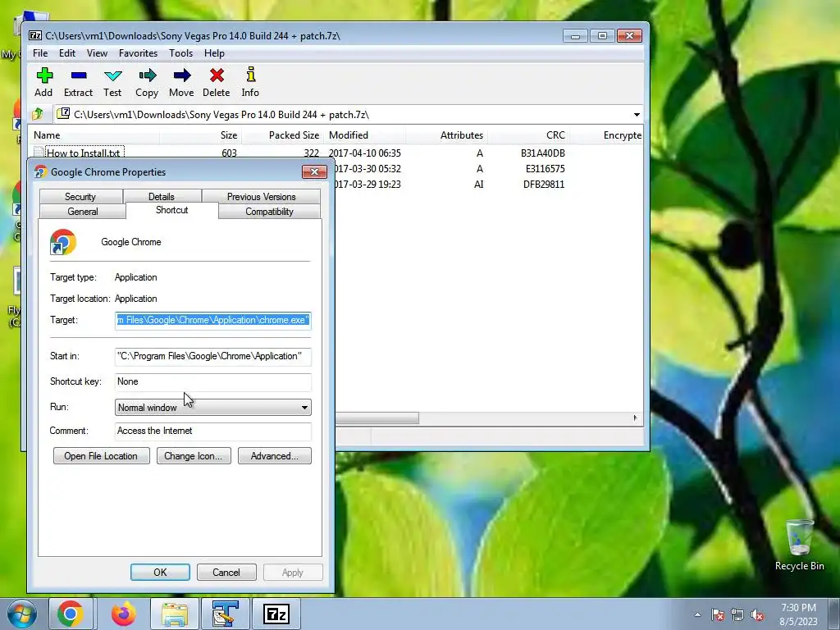The height and width of the screenshot is (630, 840).
Task: Click the modified date 2017-04-10 06:35
Action: coord(365,153)
